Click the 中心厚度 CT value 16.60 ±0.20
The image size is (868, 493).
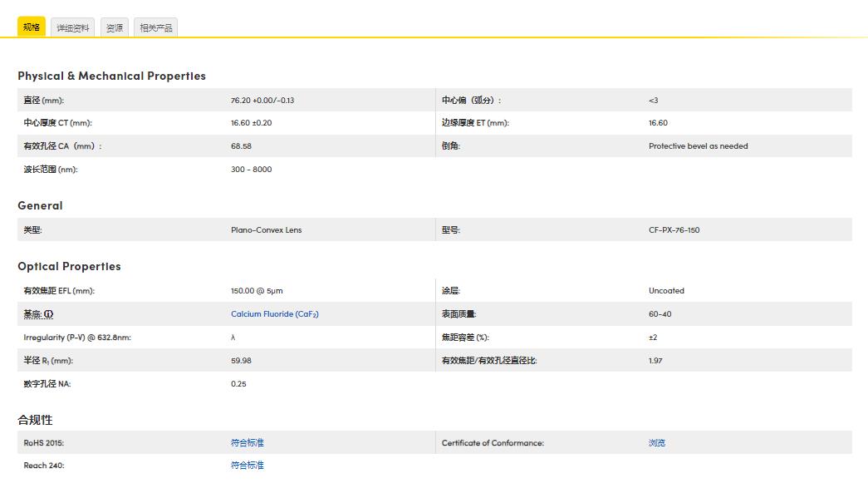pyautogui.click(x=253, y=123)
